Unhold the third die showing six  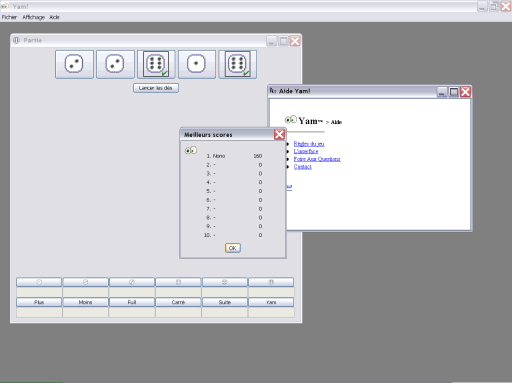click(x=156, y=64)
